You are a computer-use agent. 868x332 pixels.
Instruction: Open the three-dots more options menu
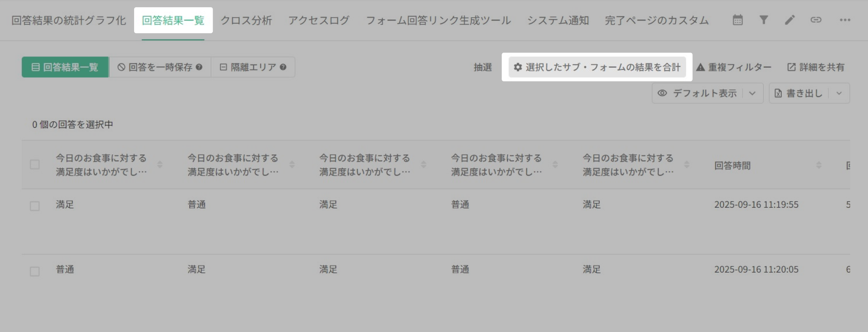point(845,20)
